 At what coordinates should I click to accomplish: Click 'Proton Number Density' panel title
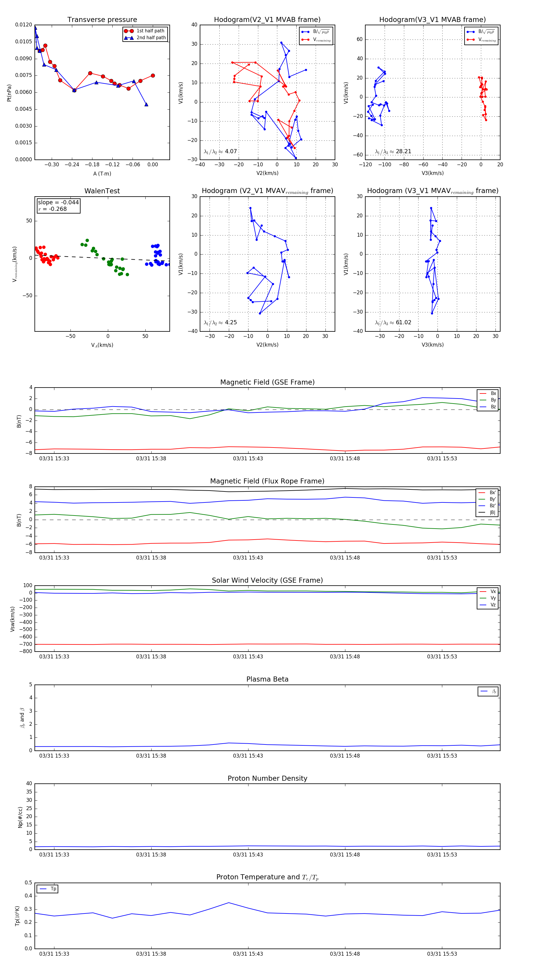tap(267, 778)
